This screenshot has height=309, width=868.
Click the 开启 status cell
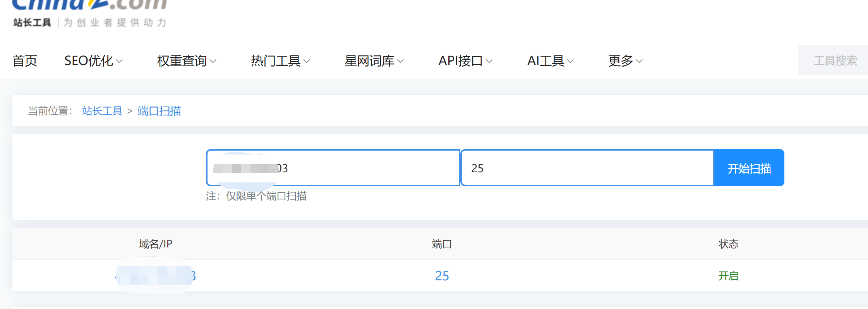click(x=729, y=276)
